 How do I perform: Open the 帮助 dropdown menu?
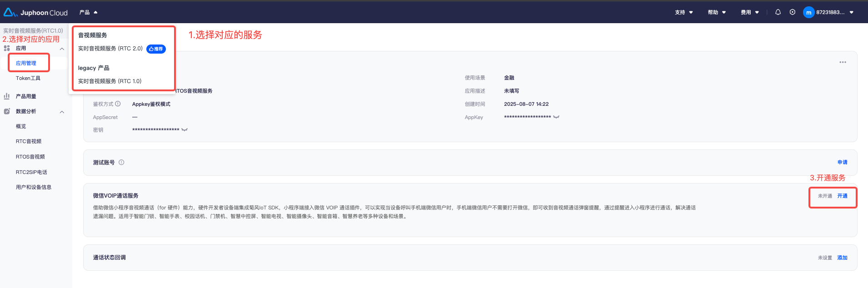[x=717, y=12]
